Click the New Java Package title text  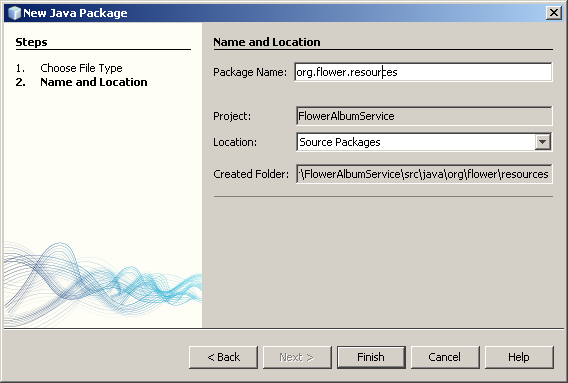75,13
